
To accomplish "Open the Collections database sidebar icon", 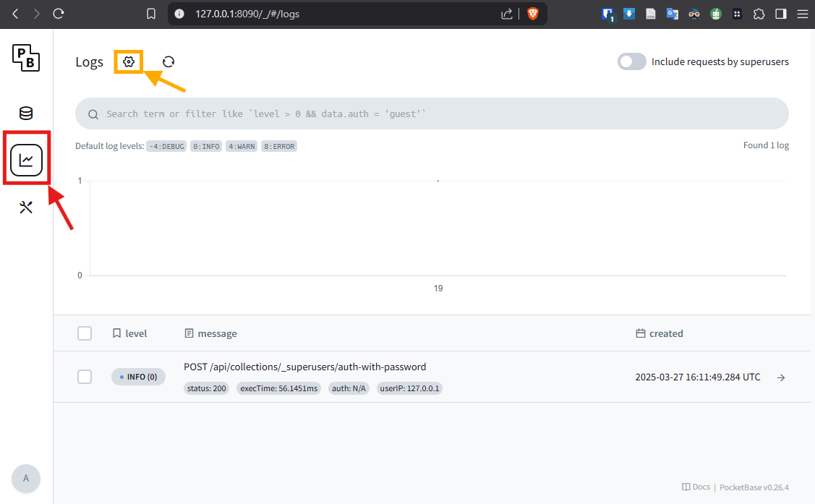I will coord(26,113).
